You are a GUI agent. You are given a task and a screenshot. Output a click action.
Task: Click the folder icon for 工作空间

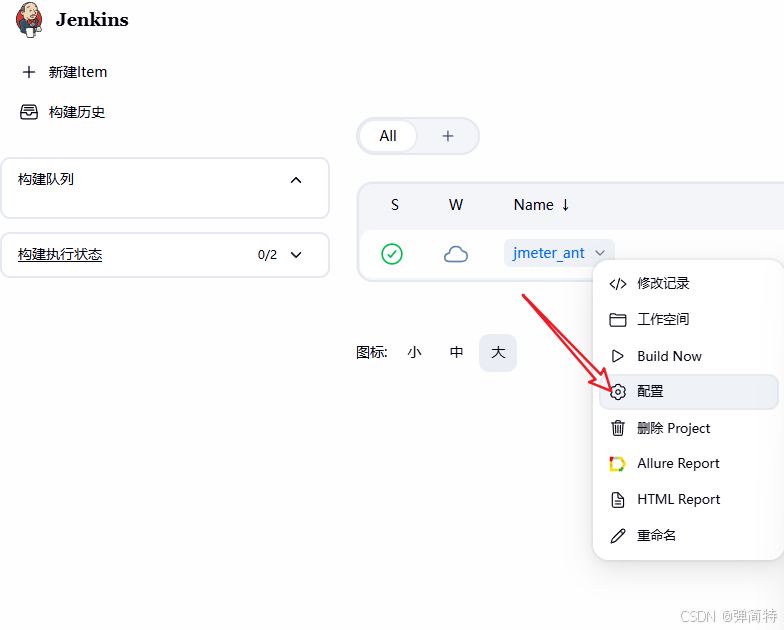click(618, 320)
